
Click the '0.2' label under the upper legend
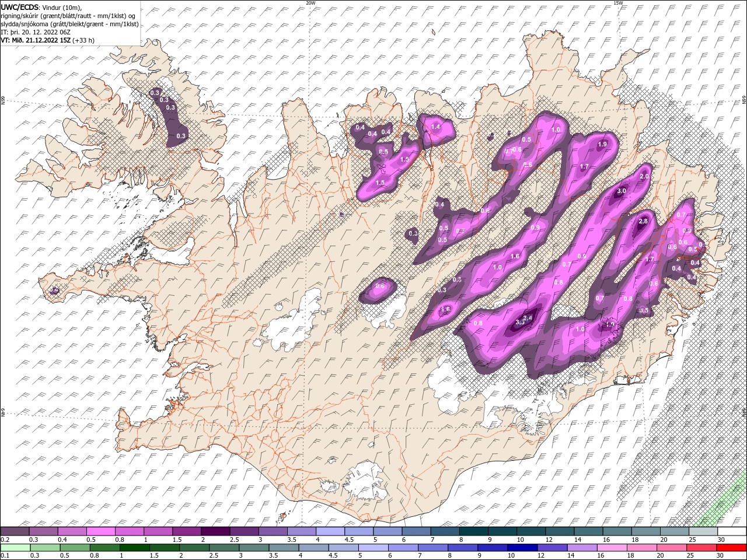point(4,540)
